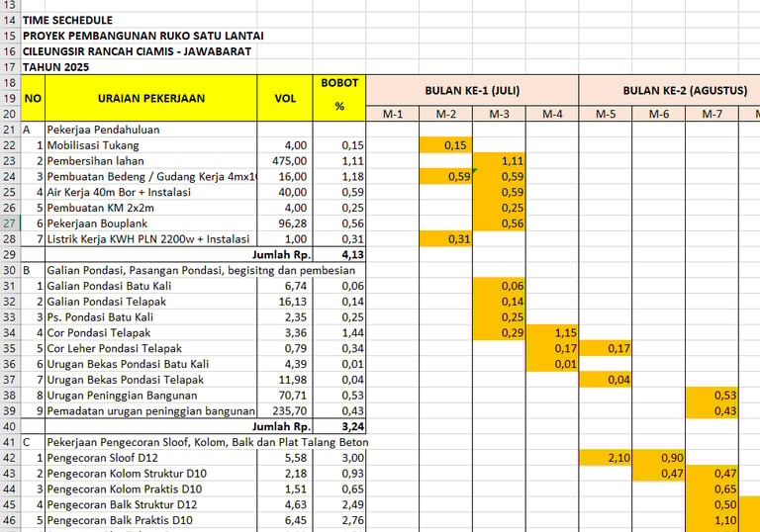The image size is (760, 532).
Task: Select the CILEUNGSIR RANCAH CIAMIS - JAWABARAT cell
Action: click(x=137, y=51)
